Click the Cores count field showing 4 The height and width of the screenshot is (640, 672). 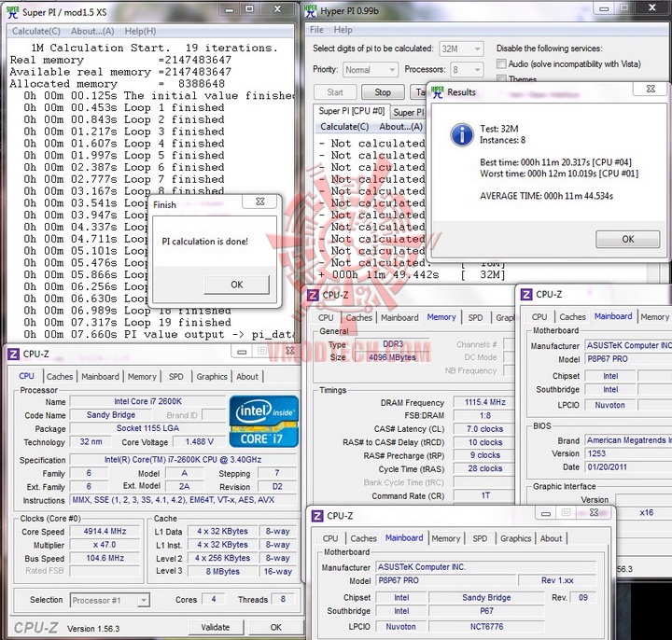pos(214,599)
